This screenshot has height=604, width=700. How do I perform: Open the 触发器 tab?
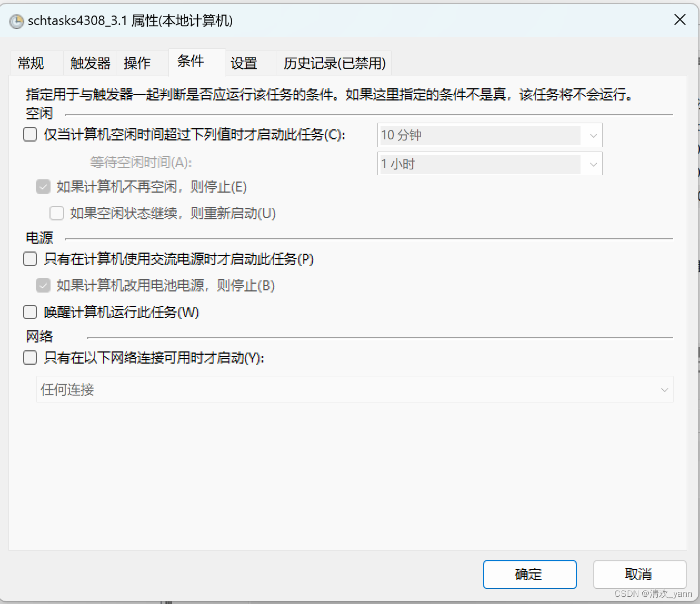tap(90, 63)
